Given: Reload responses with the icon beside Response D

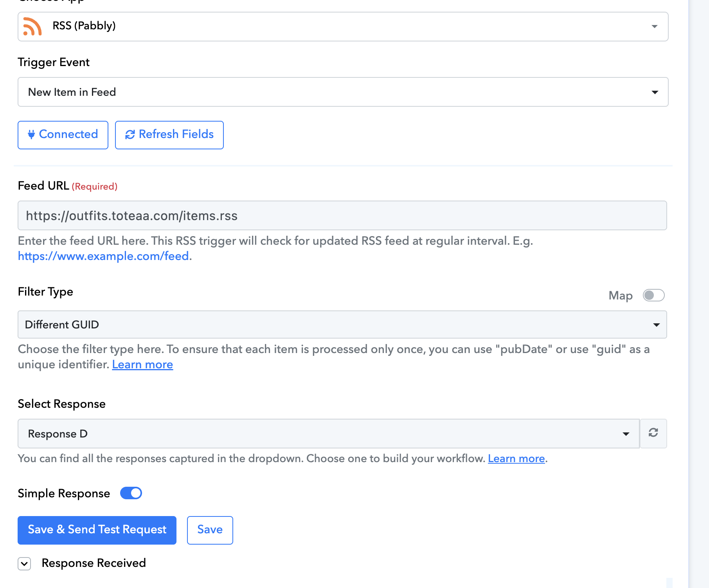Looking at the screenshot, I should point(653,433).
